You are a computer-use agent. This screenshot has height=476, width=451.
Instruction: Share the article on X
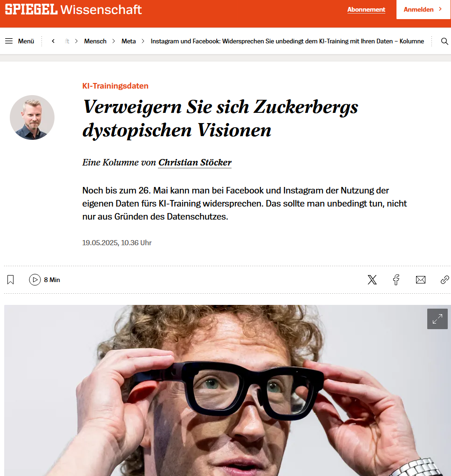pos(372,280)
